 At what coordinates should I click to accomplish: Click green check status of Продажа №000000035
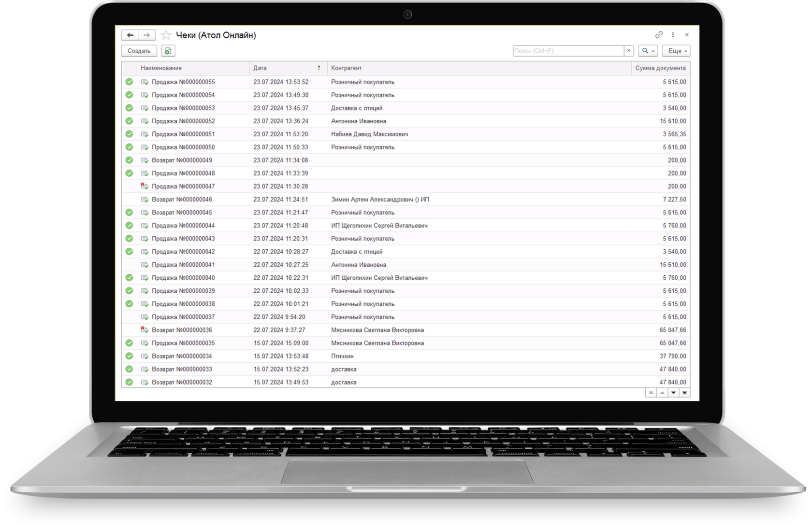coord(129,343)
